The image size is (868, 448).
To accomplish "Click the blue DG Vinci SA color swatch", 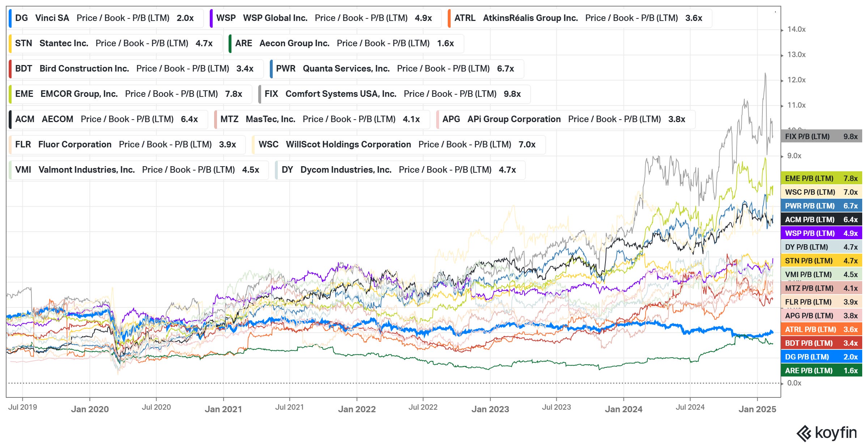I will point(10,18).
